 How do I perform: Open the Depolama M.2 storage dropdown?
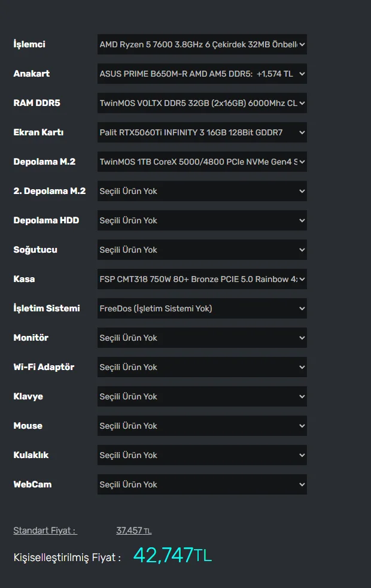[x=202, y=162]
